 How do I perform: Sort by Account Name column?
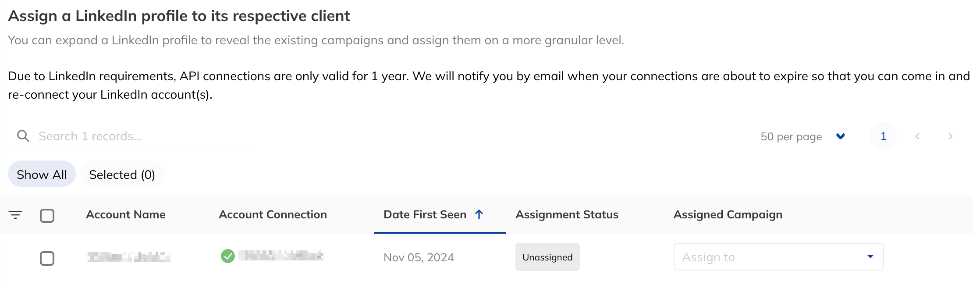pyautogui.click(x=126, y=214)
